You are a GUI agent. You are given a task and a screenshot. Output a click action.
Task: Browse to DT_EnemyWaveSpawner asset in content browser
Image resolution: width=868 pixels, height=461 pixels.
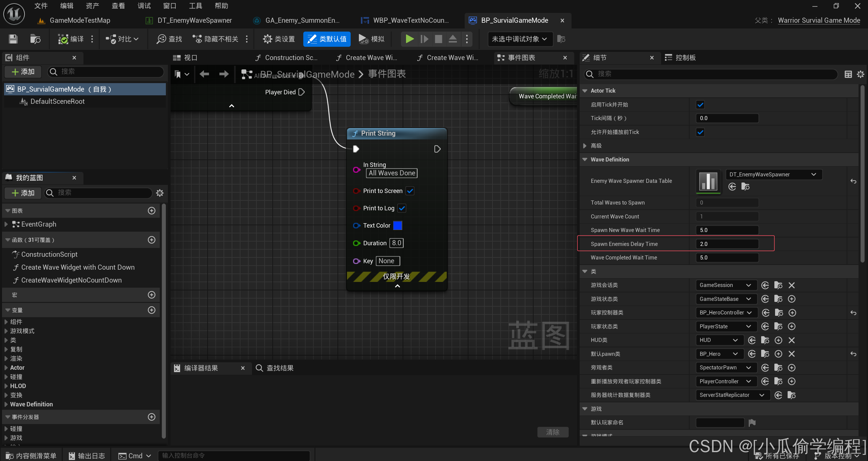point(745,187)
